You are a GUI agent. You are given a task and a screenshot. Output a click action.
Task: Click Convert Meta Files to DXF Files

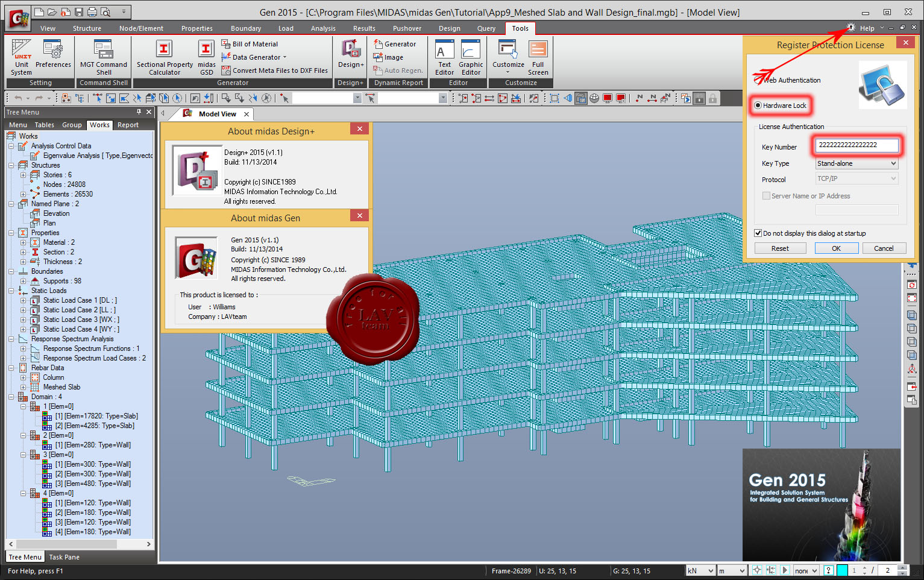pyautogui.click(x=275, y=71)
